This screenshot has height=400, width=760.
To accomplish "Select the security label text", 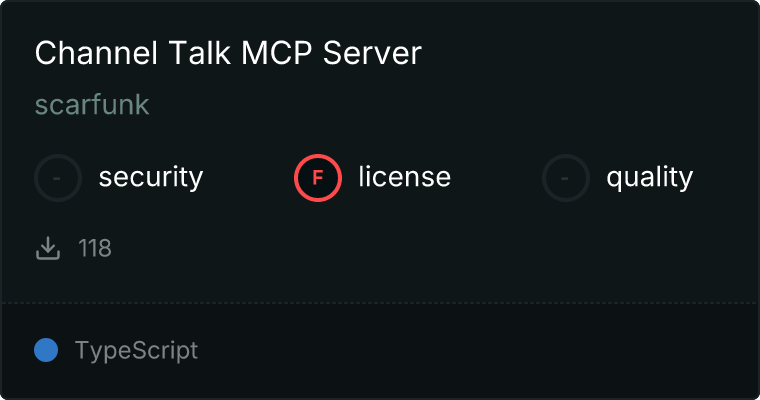I will (151, 177).
